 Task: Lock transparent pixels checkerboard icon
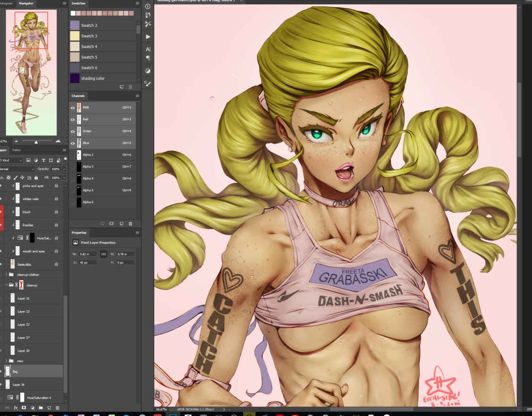click(x=8, y=178)
